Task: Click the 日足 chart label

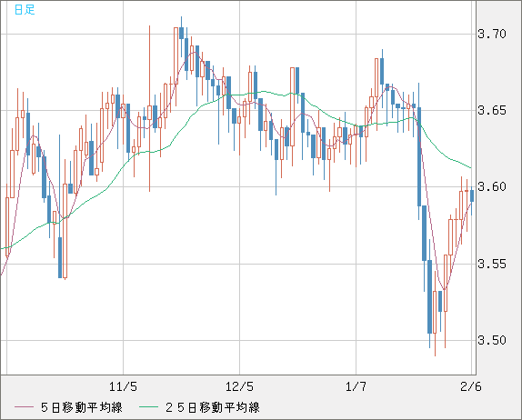Action: tap(25, 10)
